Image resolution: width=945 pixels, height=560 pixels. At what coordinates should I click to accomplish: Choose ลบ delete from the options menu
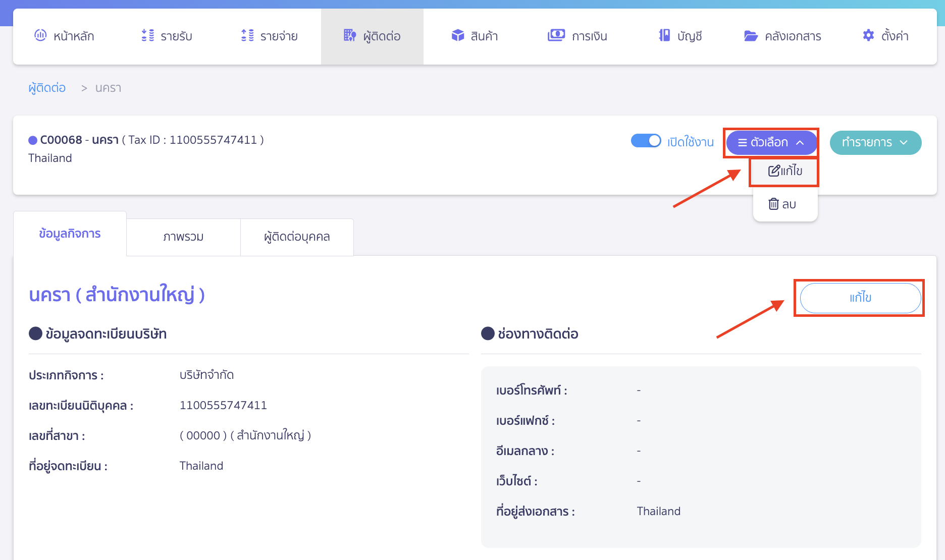pos(782,204)
